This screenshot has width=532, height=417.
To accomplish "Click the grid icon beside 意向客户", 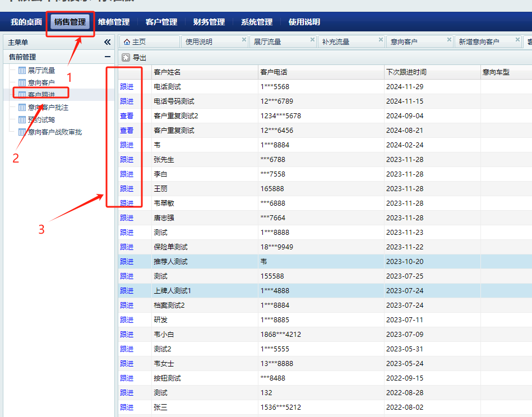I will 22,83.
